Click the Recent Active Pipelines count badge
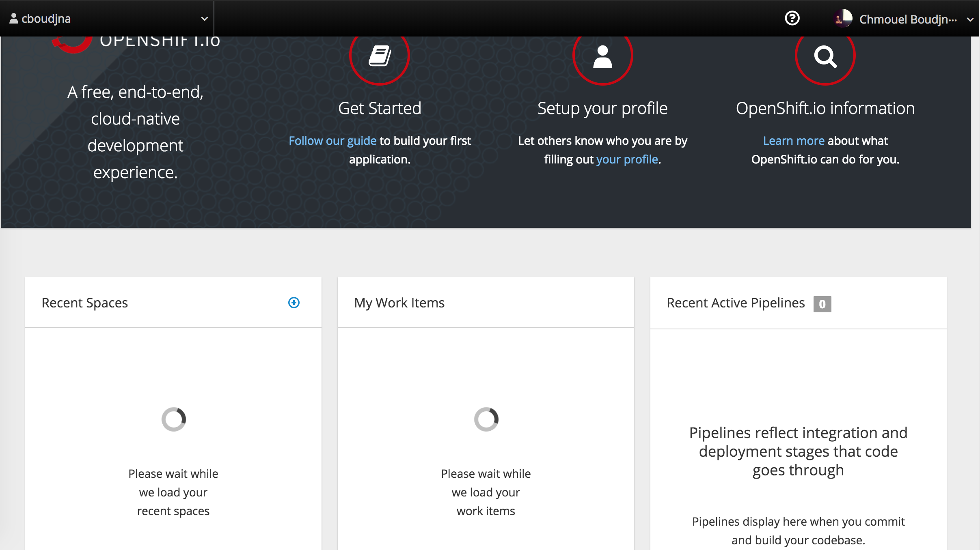980x550 pixels. click(821, 304)
